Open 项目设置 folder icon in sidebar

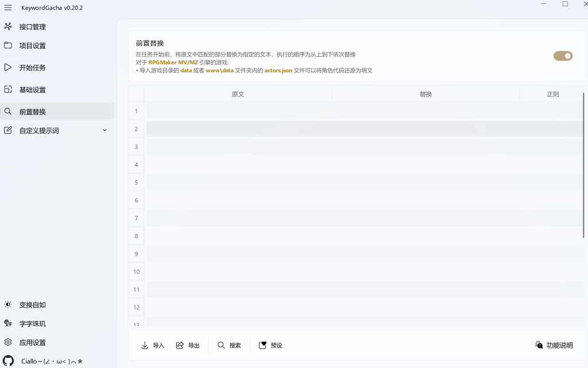click(8, 45)
